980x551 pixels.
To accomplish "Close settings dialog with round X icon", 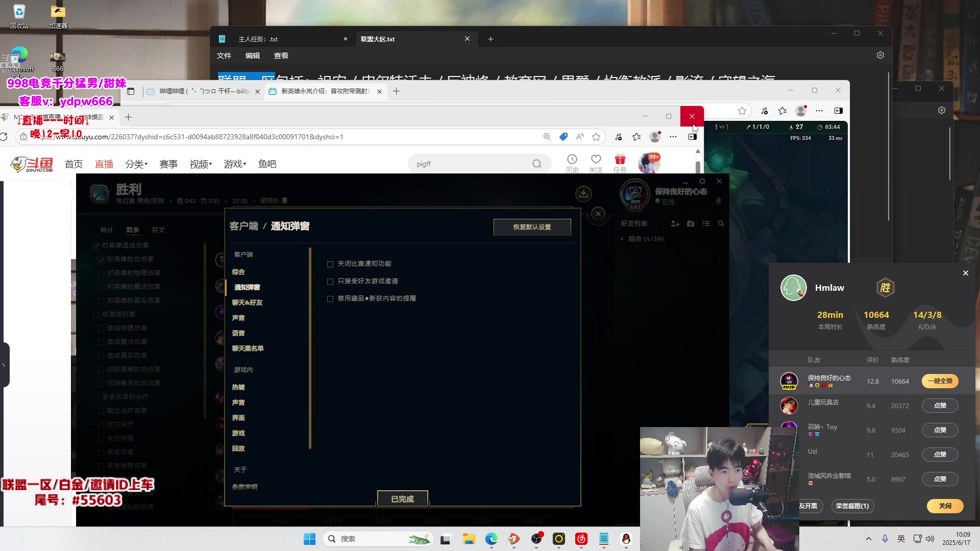I will (x=598, y=214).
